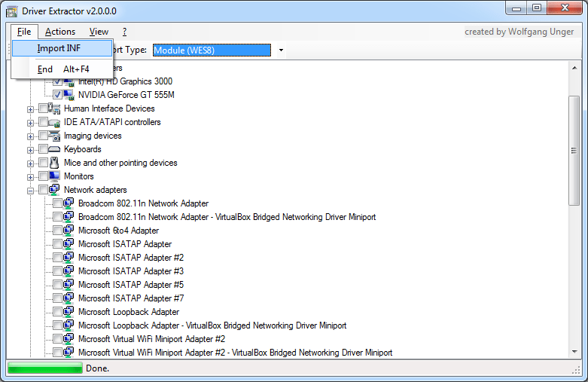Viewport: 588px width, 382px height.
Task: Click the NVIDIA GeForce GT 555M display icon
Action: click(x=69, y=95)
